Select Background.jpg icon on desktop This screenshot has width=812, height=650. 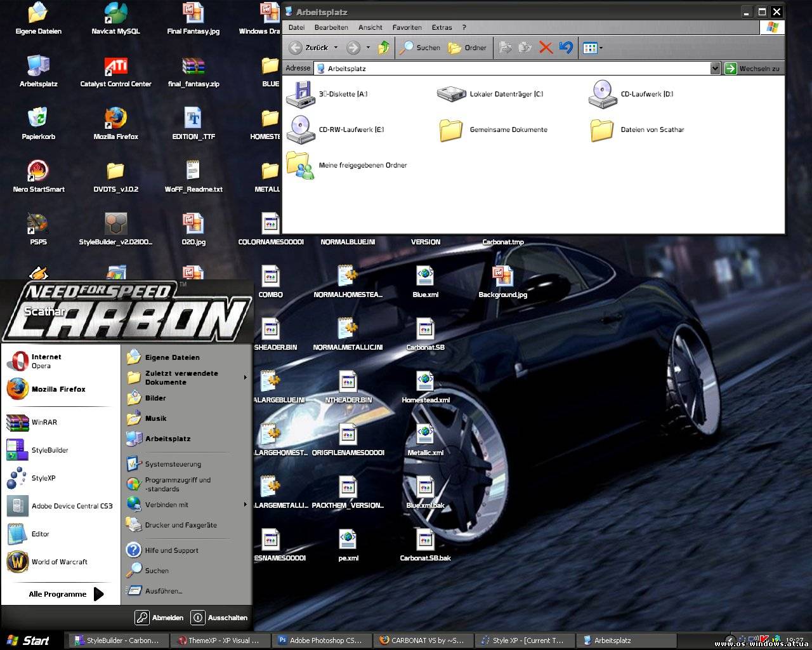[502, 282]
